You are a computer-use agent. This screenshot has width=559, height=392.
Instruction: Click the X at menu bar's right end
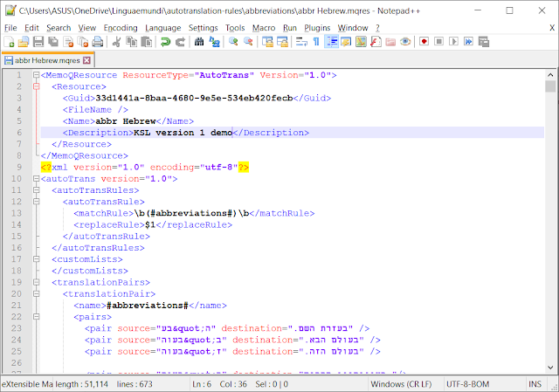point(552,28)
